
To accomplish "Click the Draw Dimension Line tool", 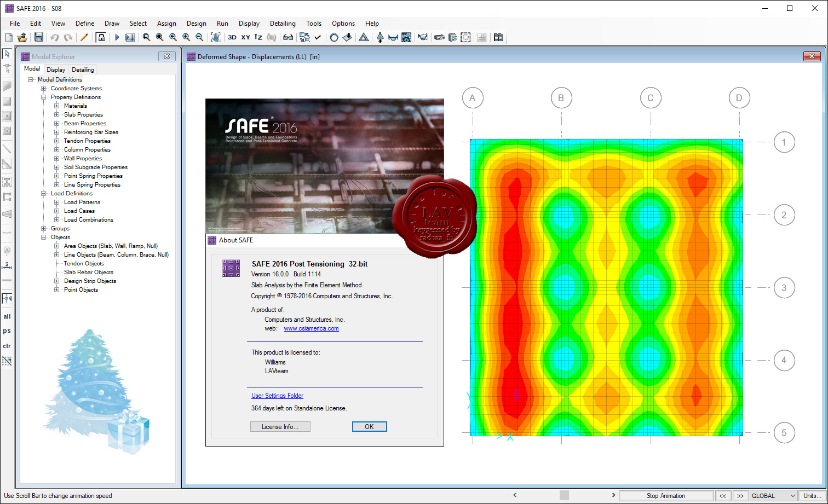I will (7, 265).
